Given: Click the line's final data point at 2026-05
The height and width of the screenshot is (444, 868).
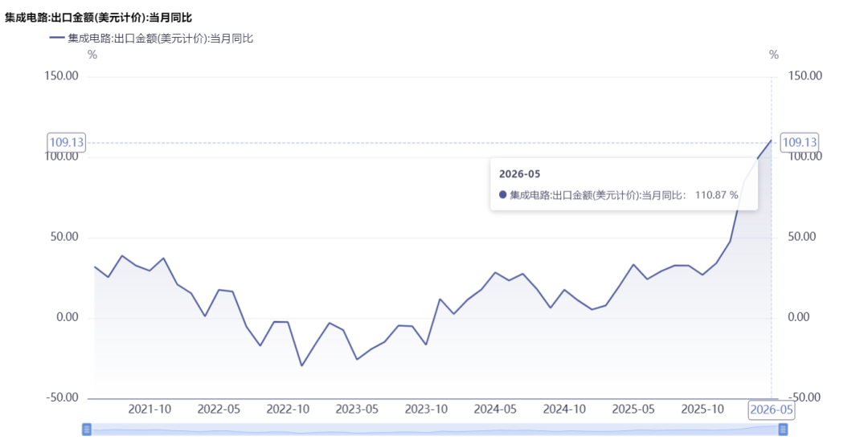Looking at the screenshot, I should (771, 141).
